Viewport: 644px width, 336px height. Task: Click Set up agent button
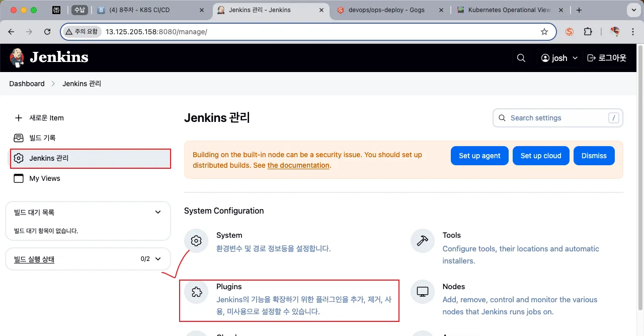pyautogui.click(x=479, y=156)
